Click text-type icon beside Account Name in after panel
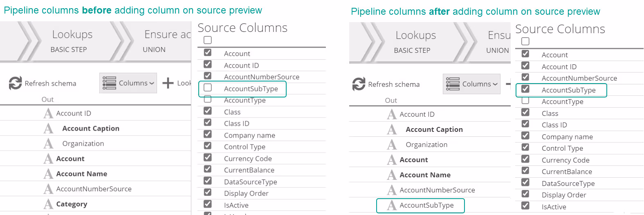Viewport: 644px width, 215px height. point(392,175)
